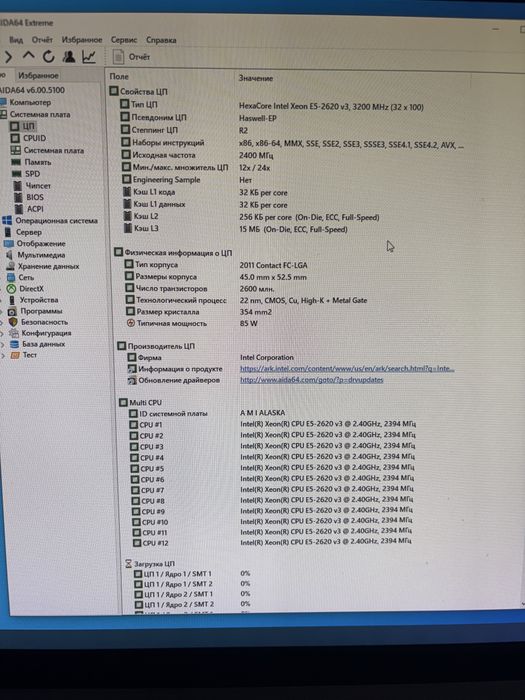Select the Мультимедиа tree item
Screen dimensions: 525x700
pyautogui.click(x=36, y=255)
